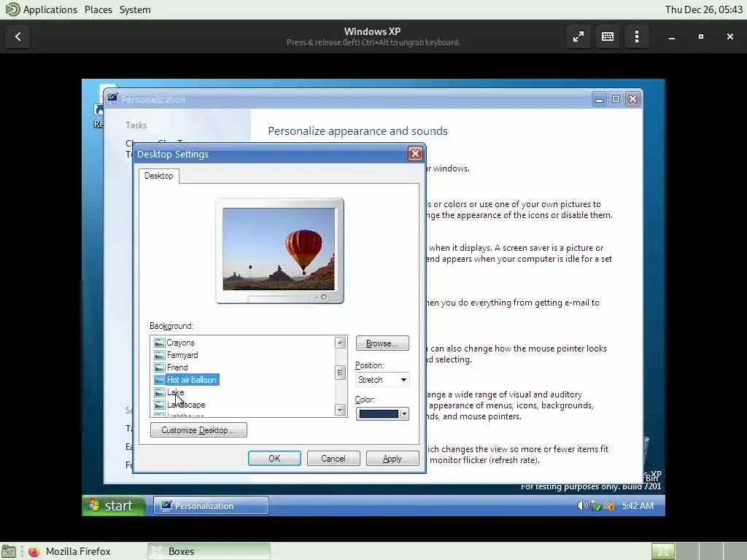Open the Color dropdown arrow
The width and height of the screenshot is (747, 560).
point(404,414)
